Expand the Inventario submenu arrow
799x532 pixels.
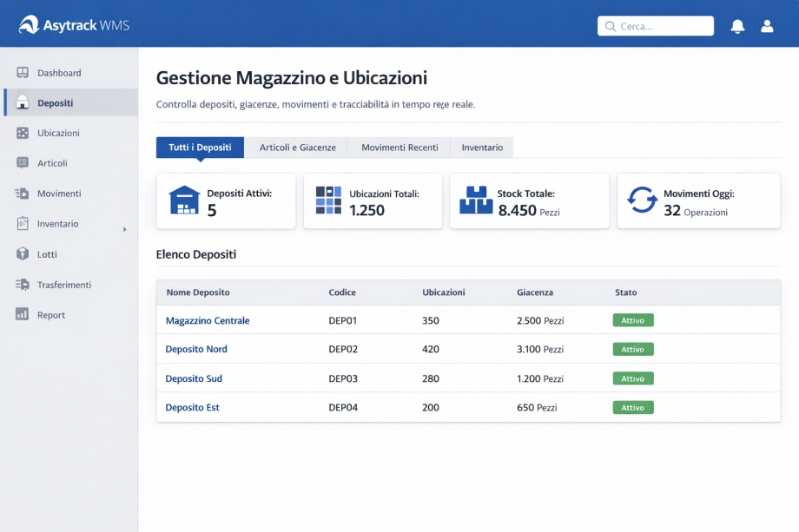(125, 230)
